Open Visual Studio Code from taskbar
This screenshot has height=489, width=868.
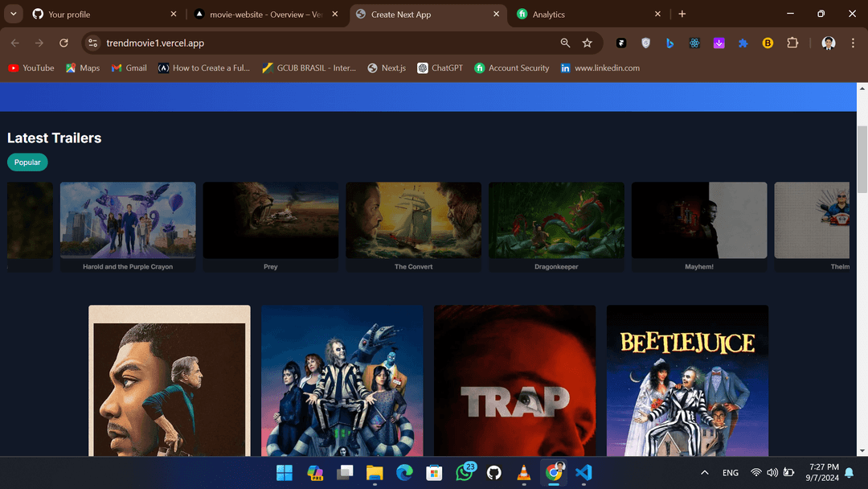583,472
